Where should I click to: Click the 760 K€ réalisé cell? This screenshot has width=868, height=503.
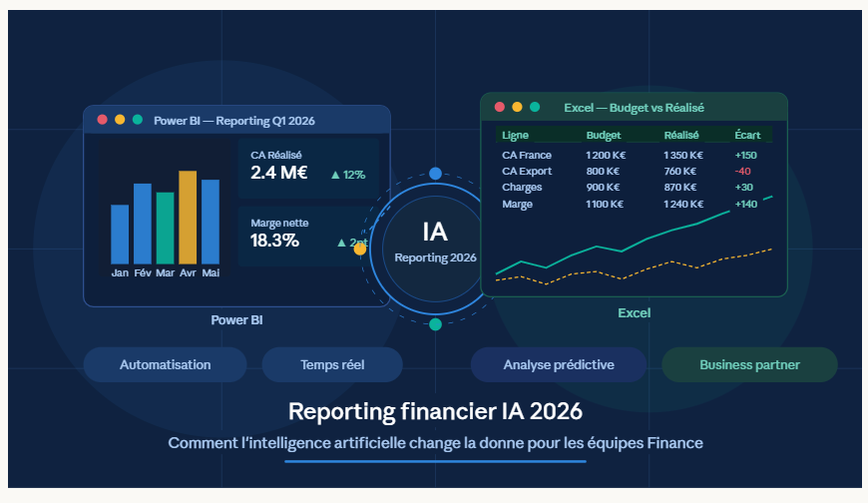click(680, 172)
